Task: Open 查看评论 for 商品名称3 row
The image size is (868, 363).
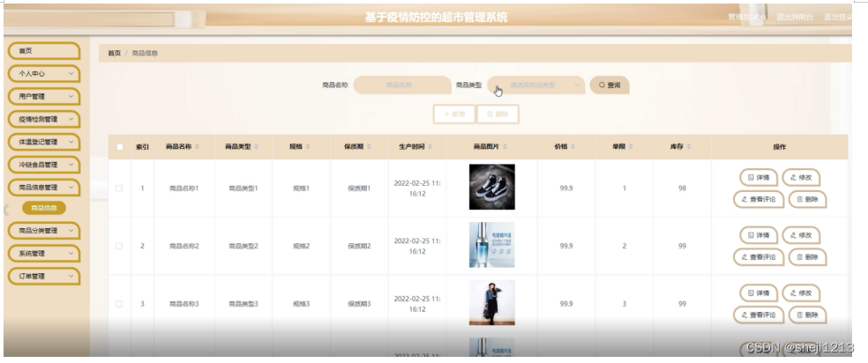Action: 759,315
